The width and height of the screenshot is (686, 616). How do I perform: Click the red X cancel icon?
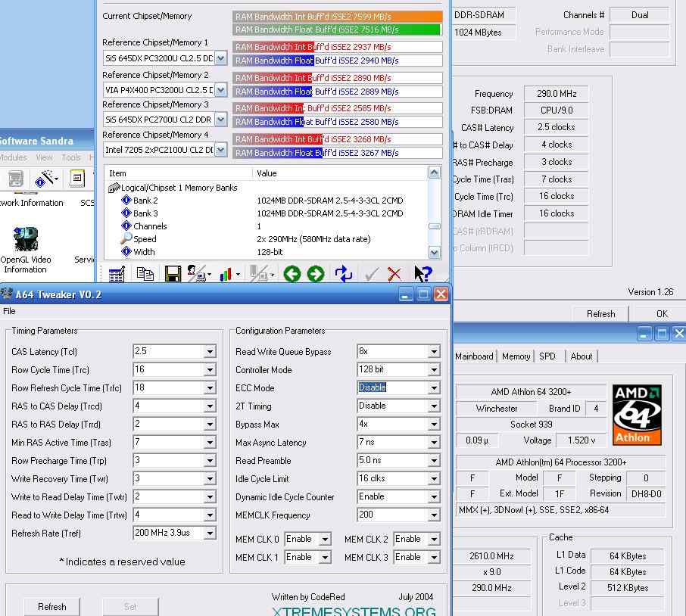tap(394, 275)
